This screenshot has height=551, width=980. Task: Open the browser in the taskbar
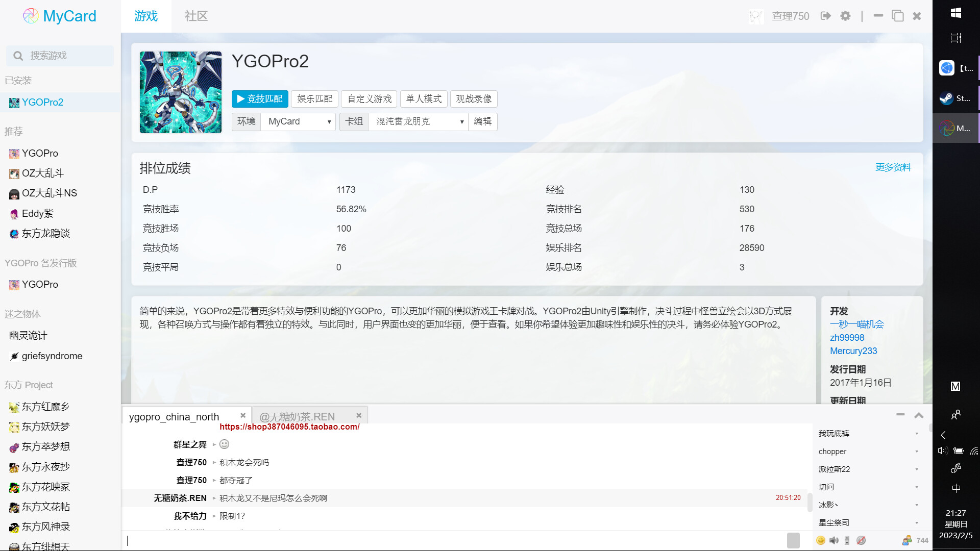[x=956, y=68]
